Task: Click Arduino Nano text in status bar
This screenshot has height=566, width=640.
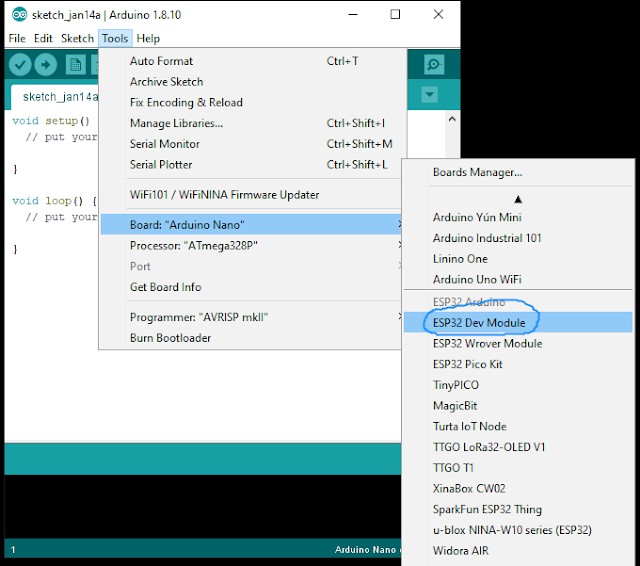Action: [x=365, y=550]
